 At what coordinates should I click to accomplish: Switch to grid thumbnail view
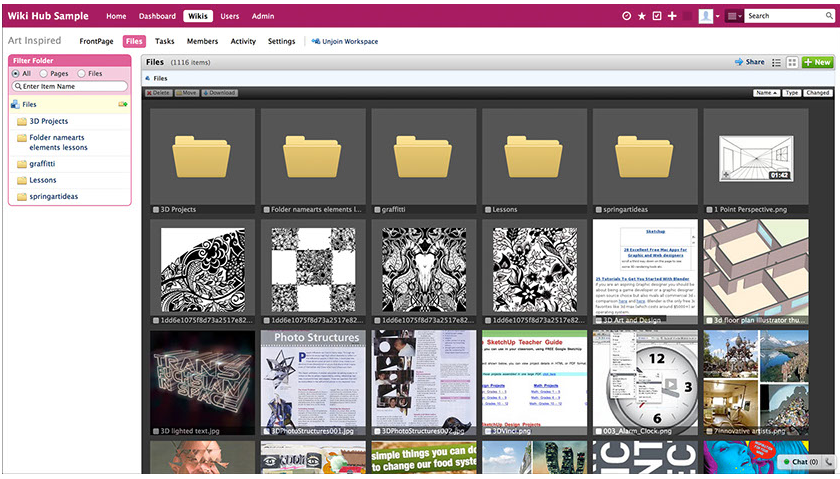point(792,62)
